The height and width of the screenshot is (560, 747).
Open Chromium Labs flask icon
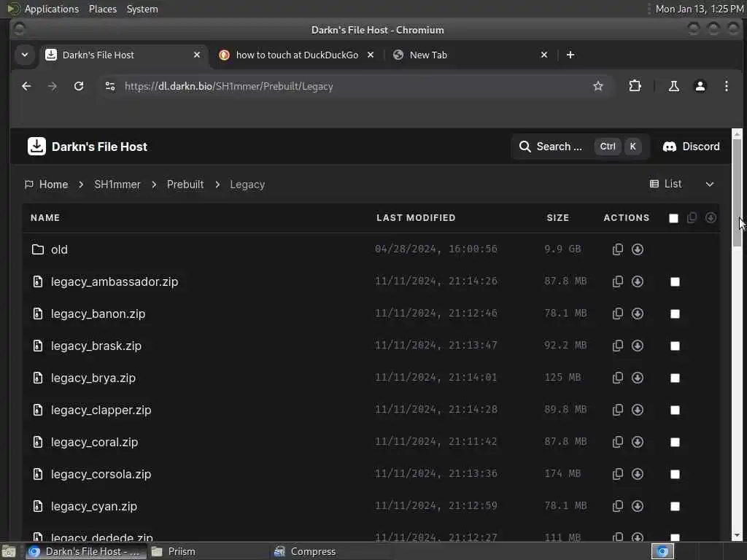673,86
